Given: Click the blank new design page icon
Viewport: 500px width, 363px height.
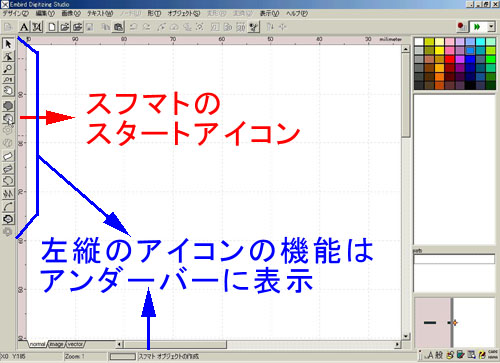Looking at the screenshot, I should [52, 27].
